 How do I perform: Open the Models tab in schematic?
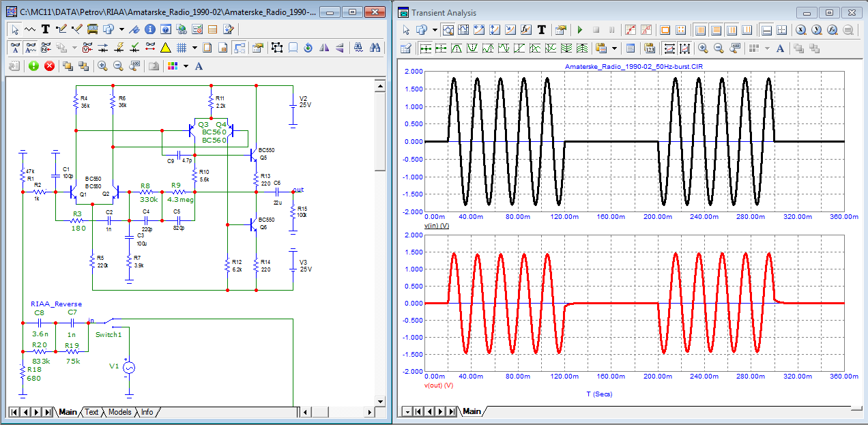(x=119, y=412)
